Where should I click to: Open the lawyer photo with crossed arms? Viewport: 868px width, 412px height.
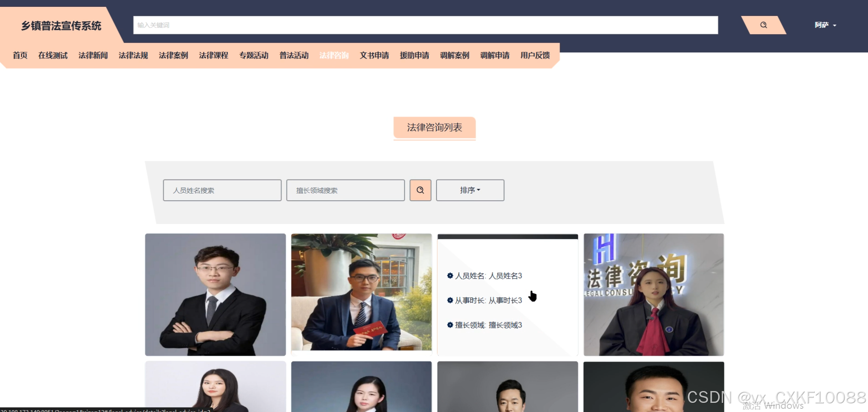(x=215, y=295)
